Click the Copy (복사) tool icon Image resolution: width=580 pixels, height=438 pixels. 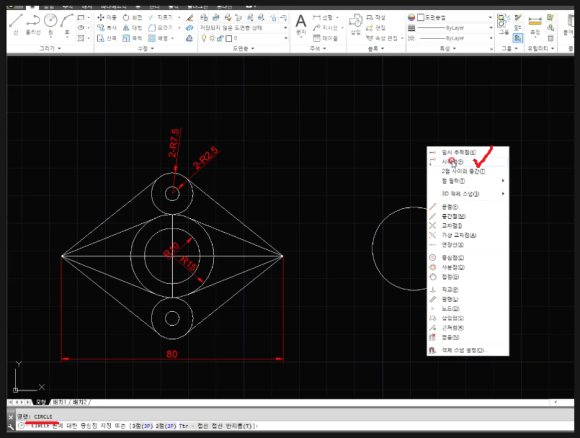[x=107, y=28]
